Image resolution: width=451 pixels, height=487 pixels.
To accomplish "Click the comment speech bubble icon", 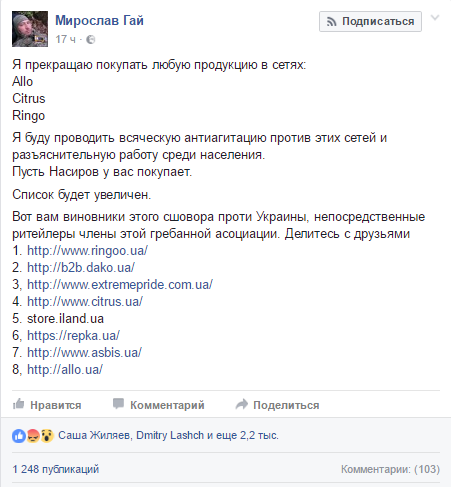I will [118, 404].
